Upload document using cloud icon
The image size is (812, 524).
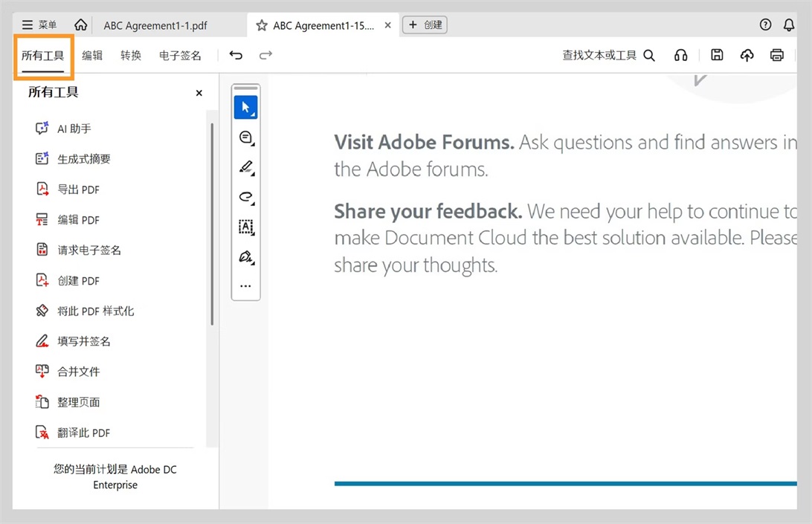pos(747,55)
